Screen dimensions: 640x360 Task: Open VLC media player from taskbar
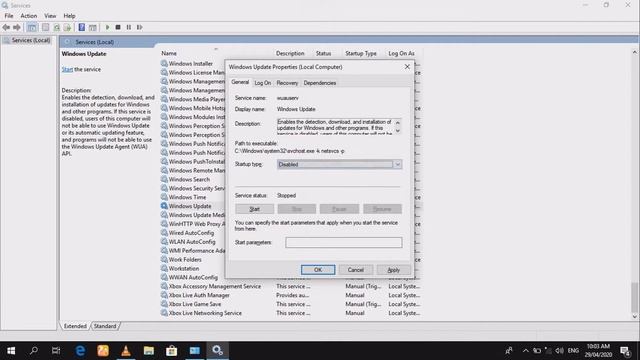click(126, 351)
